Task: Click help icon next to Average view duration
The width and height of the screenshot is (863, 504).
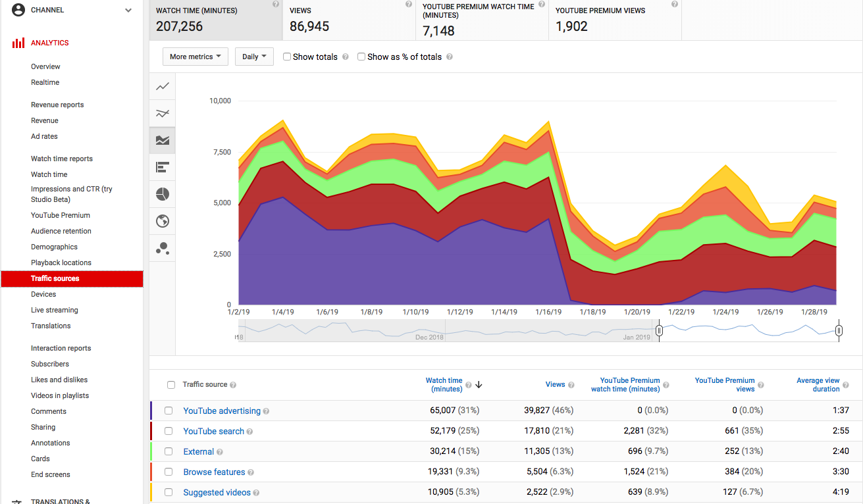Action: [846, 385]
